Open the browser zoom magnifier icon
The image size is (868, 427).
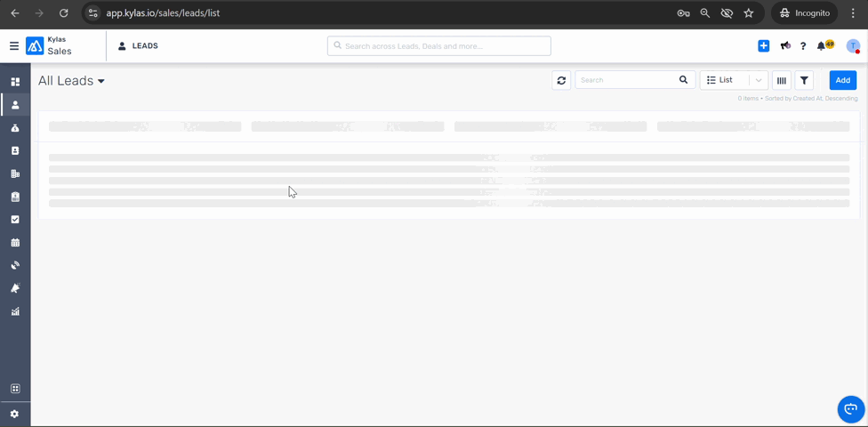(705, 12)
